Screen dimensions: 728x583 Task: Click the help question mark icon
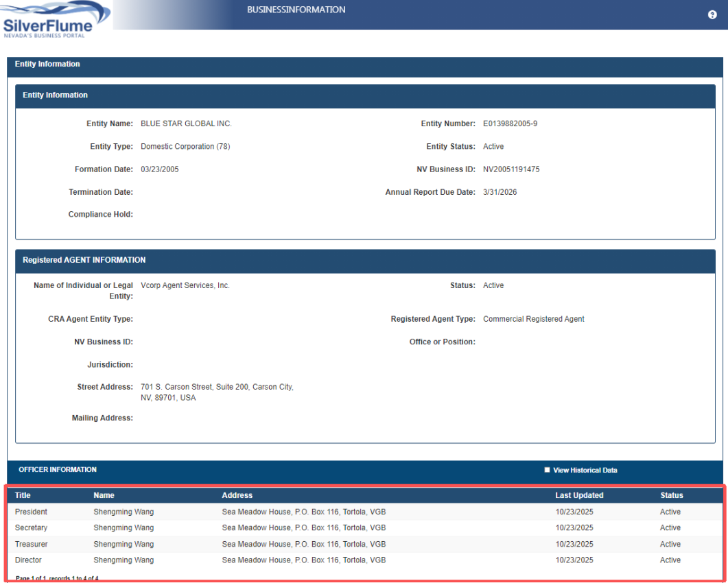(712, 15)
